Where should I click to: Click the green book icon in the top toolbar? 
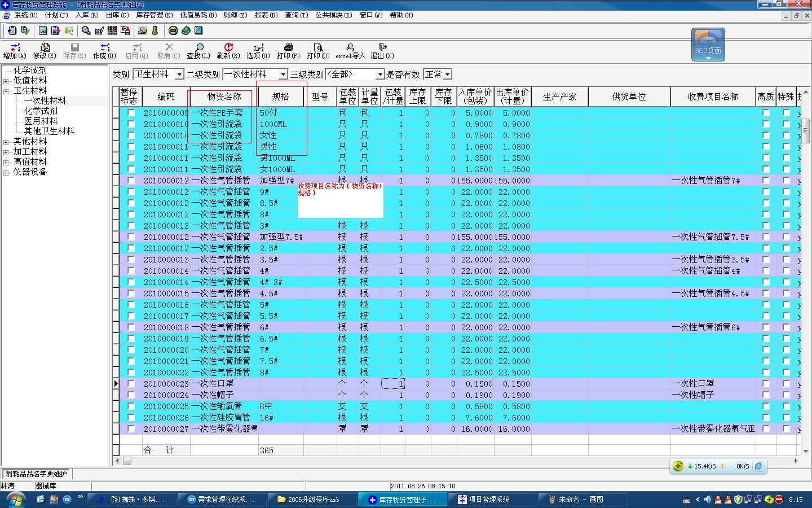click(186, 30)
